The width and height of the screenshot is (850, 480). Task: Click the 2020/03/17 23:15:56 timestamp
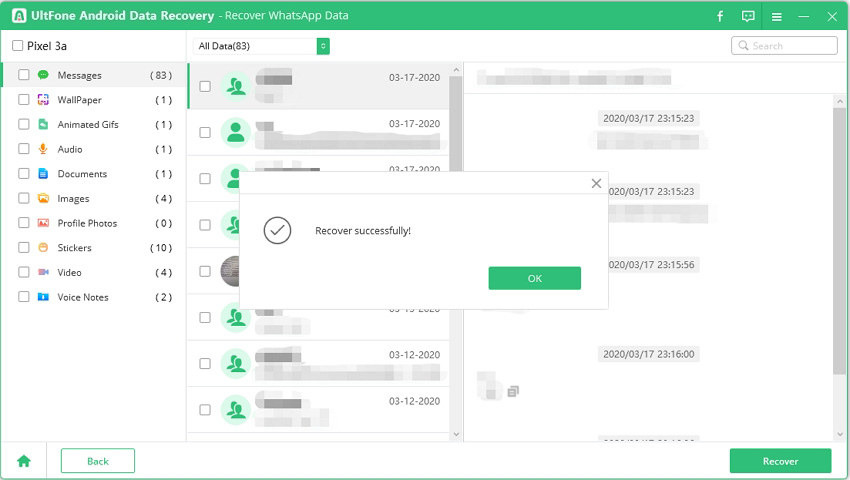click(653, 265)
